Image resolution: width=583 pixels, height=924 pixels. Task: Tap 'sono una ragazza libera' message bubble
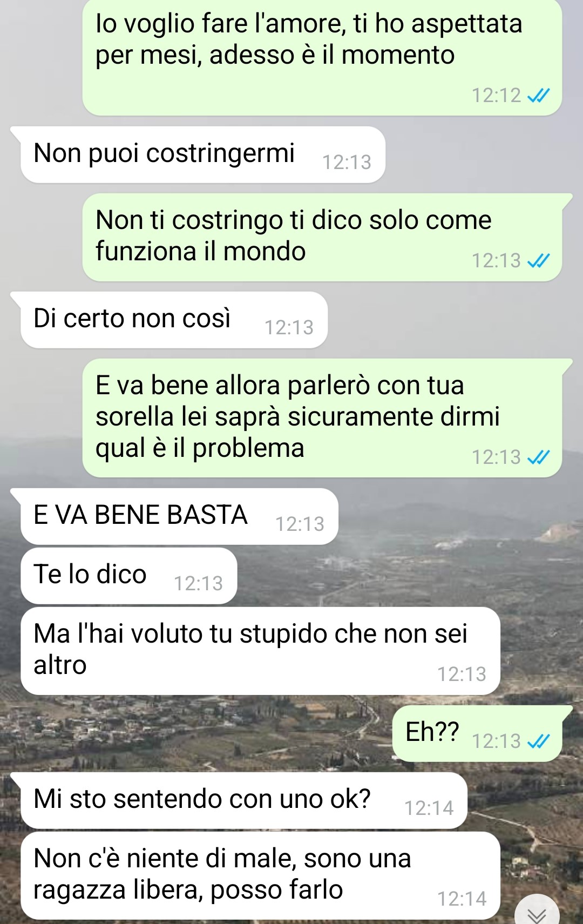[x=261, y=875]
